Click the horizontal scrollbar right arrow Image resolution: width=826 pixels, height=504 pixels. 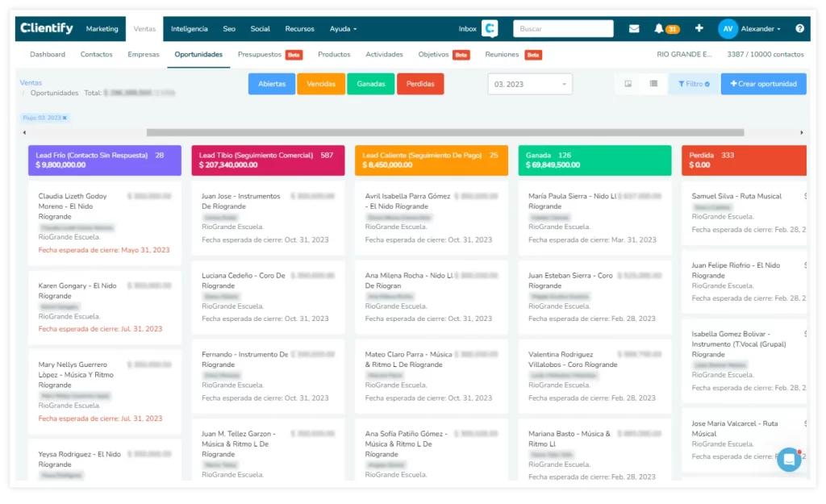(x=801, y=132)
